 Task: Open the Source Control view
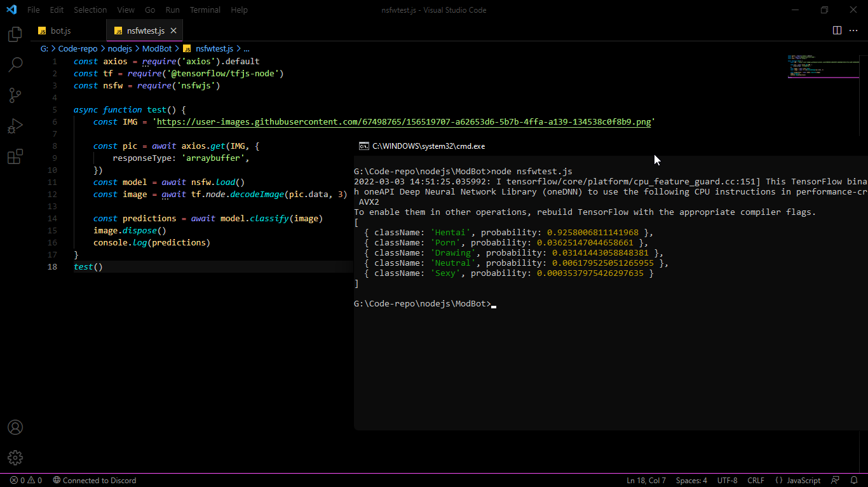tap(15, 95)
